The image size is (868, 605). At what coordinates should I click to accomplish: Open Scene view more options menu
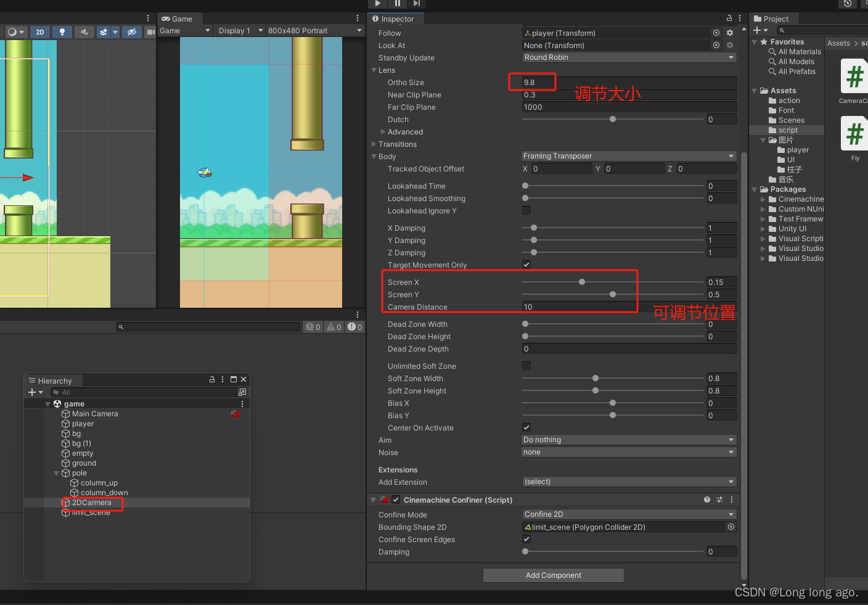[x=148, y=19]
